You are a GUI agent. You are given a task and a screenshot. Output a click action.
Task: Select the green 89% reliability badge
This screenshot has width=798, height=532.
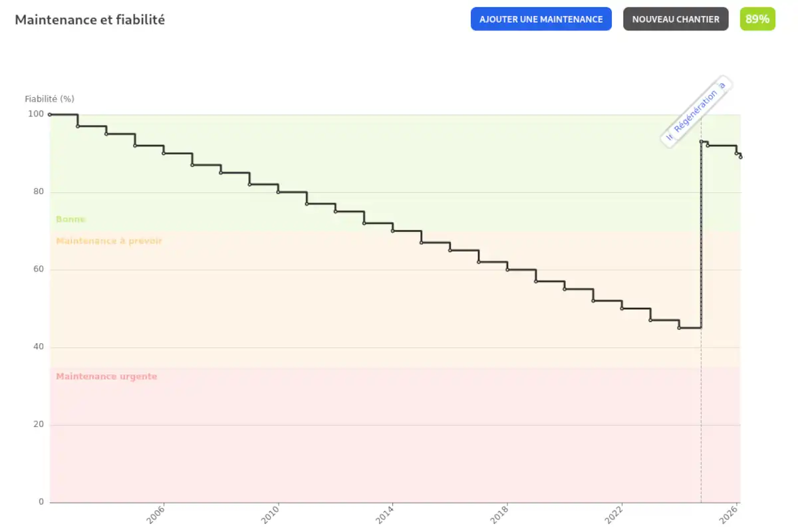[757, 19]
